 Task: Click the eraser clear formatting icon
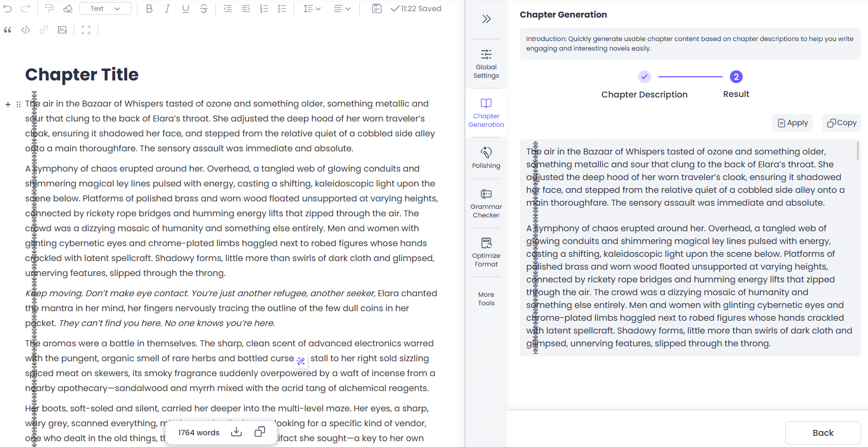(x=68, y=9)
